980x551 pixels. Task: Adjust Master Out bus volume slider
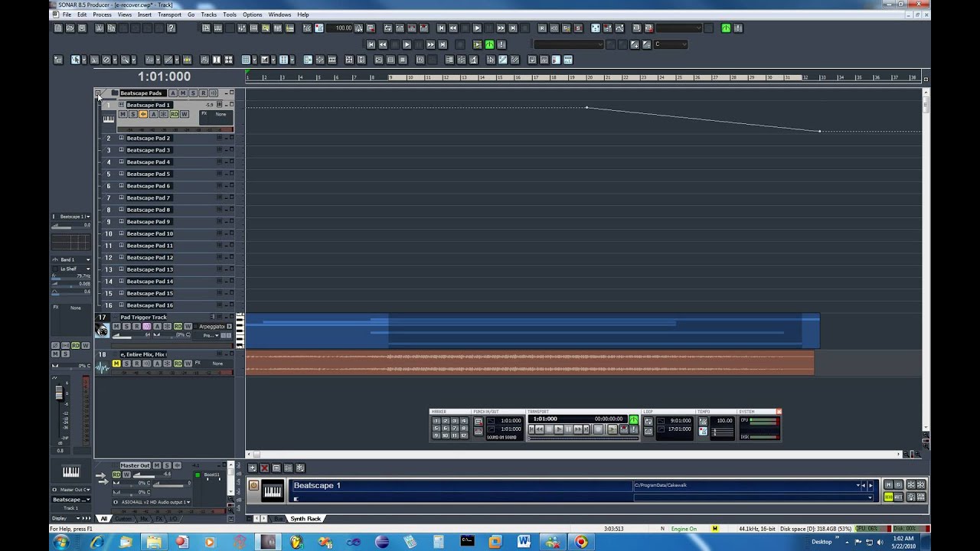click(153, 475)
